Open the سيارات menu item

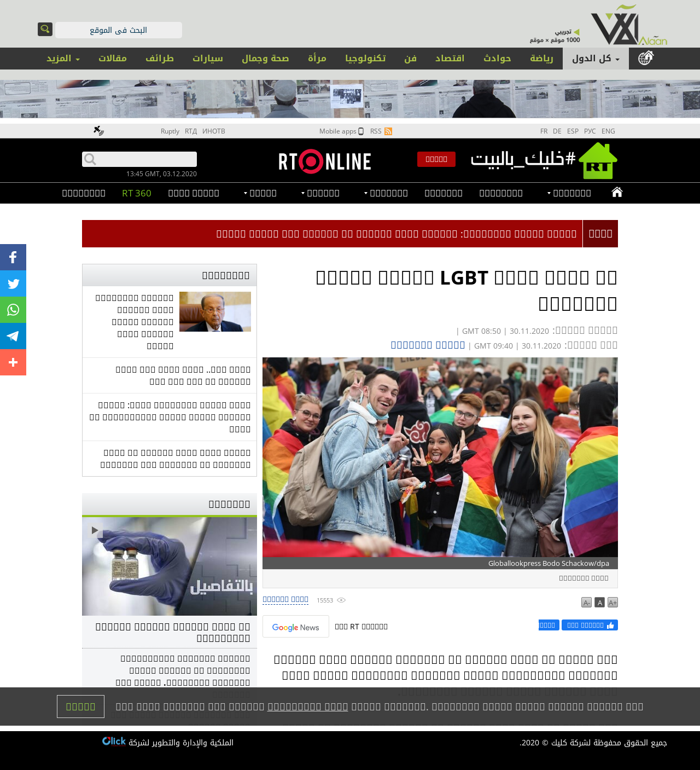click(208, 59)
